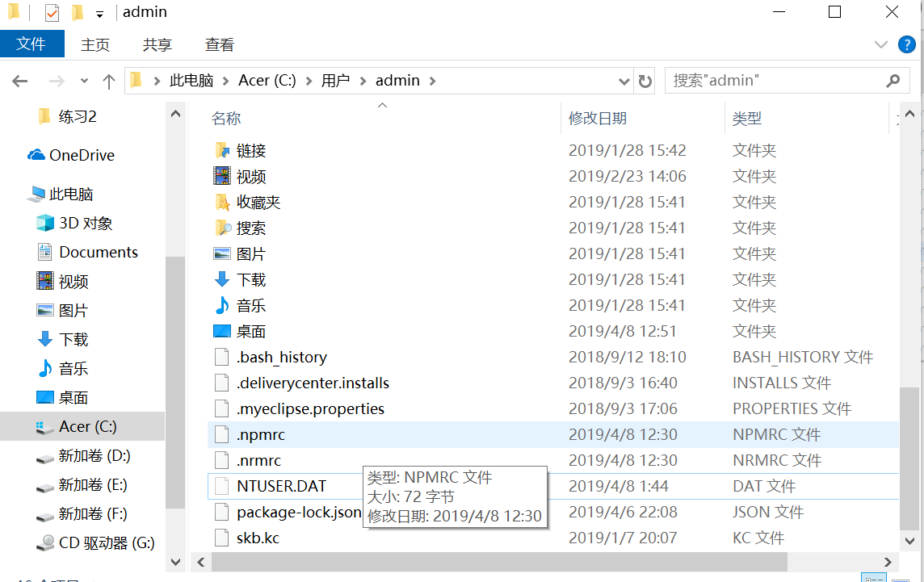Click the folder icon in the address bar

(x=136, y=80)
